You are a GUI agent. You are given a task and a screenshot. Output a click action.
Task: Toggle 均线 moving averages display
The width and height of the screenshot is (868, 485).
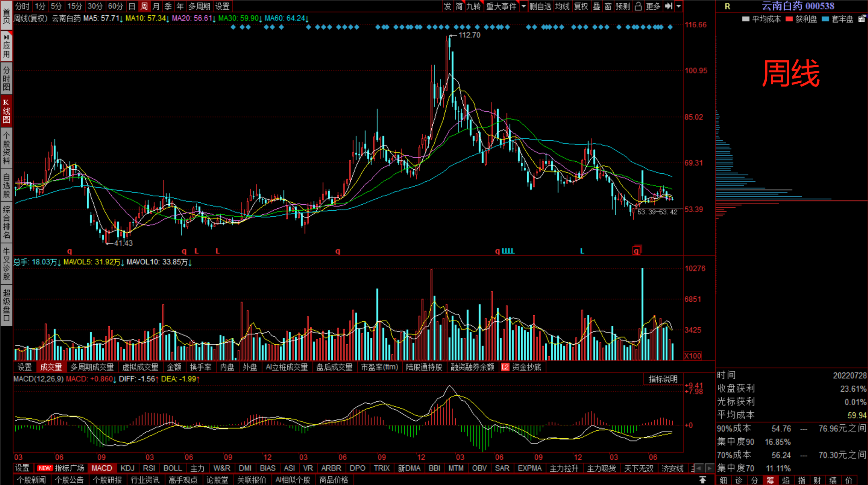coord(562,6)
